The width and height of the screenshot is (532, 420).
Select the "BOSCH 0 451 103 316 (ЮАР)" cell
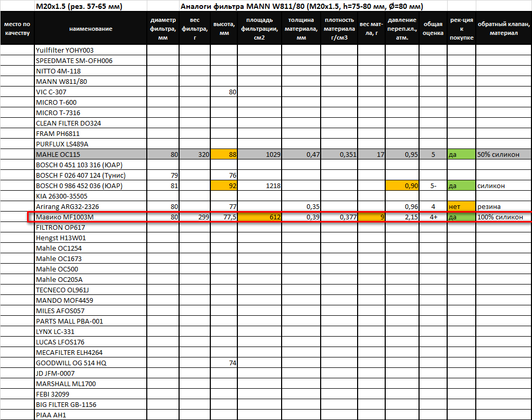[x=91, y=165]
